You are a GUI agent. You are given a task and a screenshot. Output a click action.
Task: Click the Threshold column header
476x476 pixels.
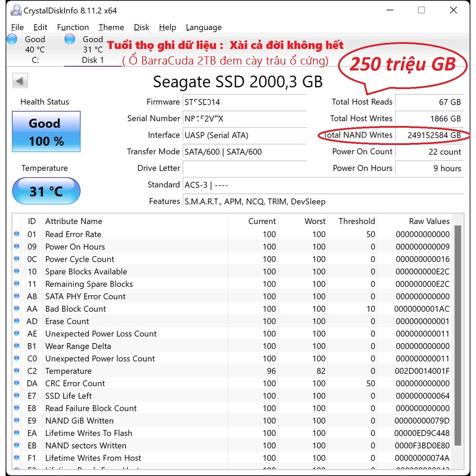352,221
